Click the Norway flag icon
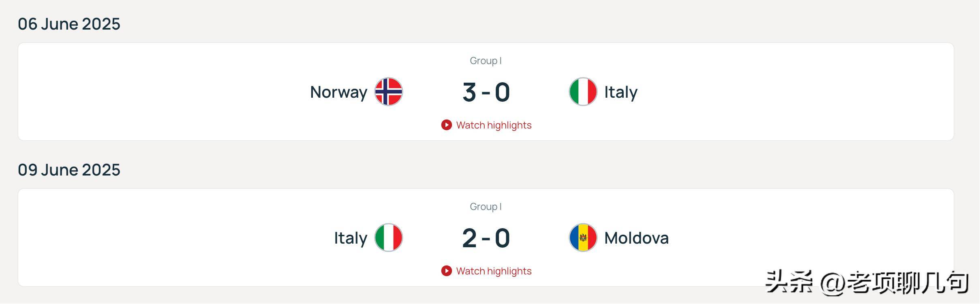This screenshot has width=980, height=304. (x=388, y=92)
